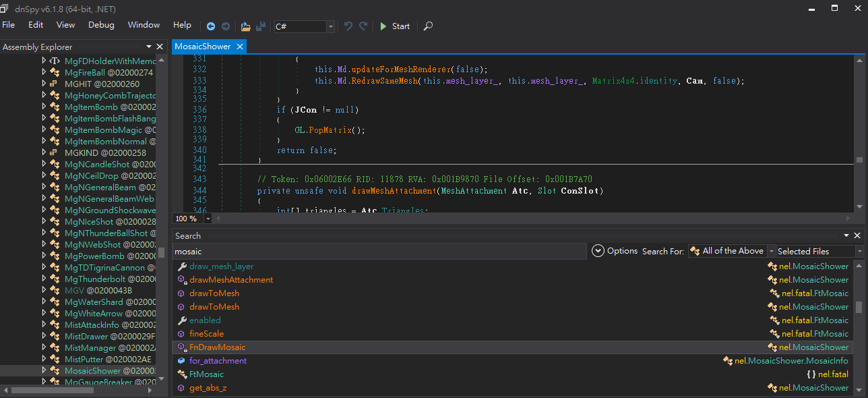Click the method icon beside fineScale result

(x=181, y=334)
